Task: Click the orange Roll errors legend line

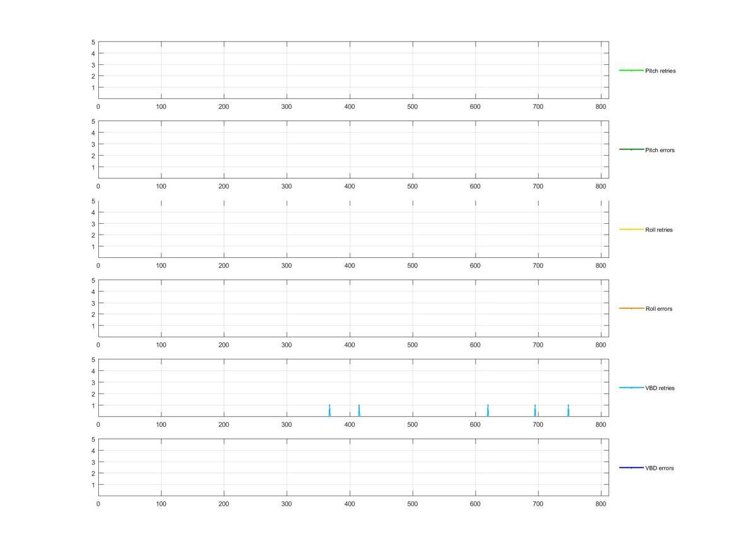Action: tap(631, 308)
